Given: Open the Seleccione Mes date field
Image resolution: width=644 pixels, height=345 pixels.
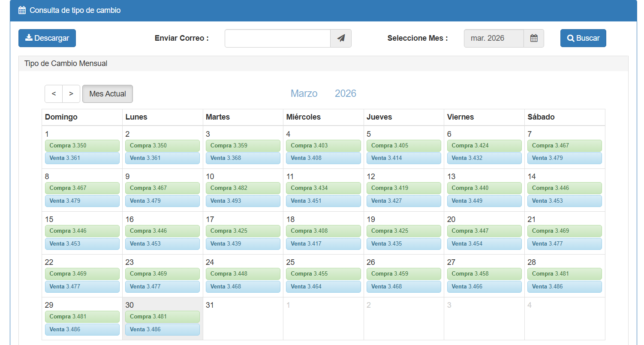Looking at the screenshot, I should [494, 38].
